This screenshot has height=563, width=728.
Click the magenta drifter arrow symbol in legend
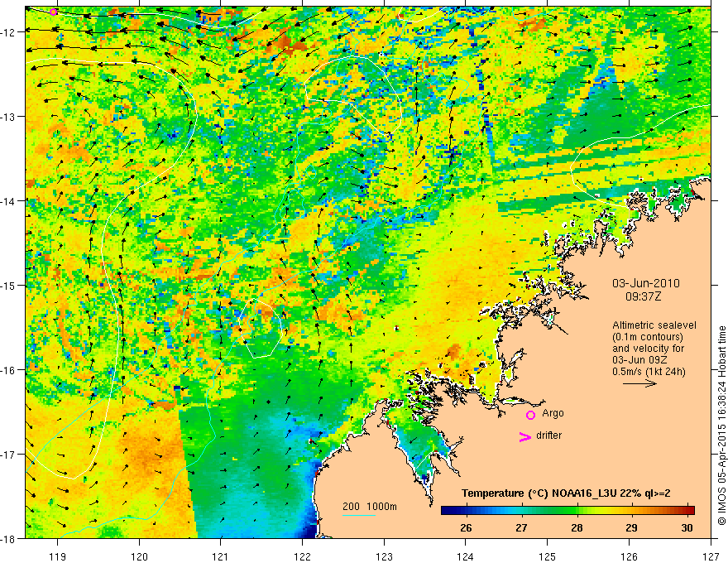(524, 436)
